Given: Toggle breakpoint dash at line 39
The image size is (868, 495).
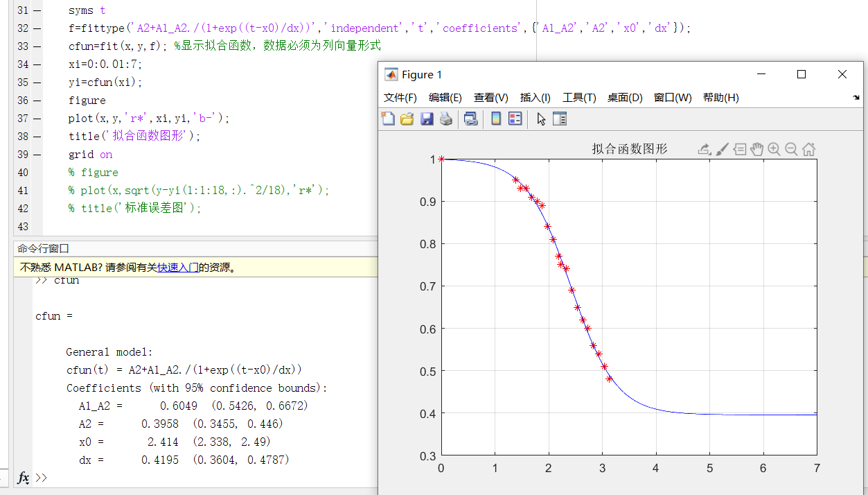Looking at the screenshot, I should coord(36,155).
